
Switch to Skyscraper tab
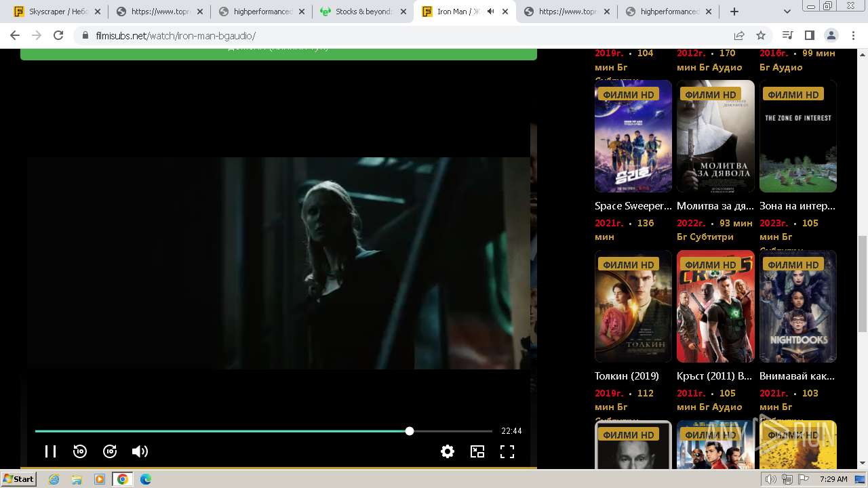56,12
